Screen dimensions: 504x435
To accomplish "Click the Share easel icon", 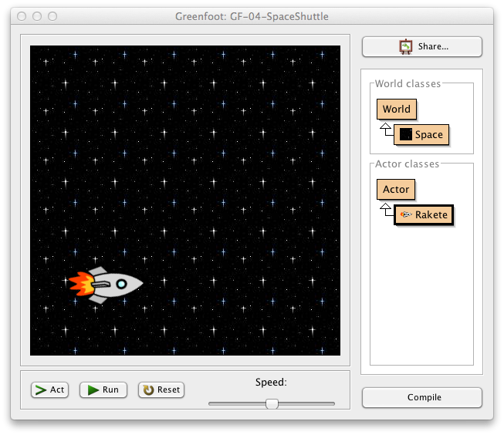I will pos(405,46).
